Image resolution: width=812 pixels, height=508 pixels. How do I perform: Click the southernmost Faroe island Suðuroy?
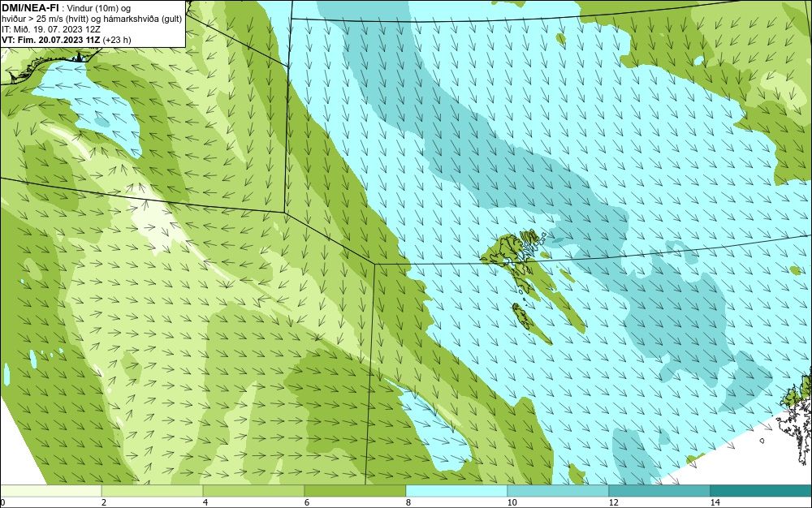click(x=522, y=316)
